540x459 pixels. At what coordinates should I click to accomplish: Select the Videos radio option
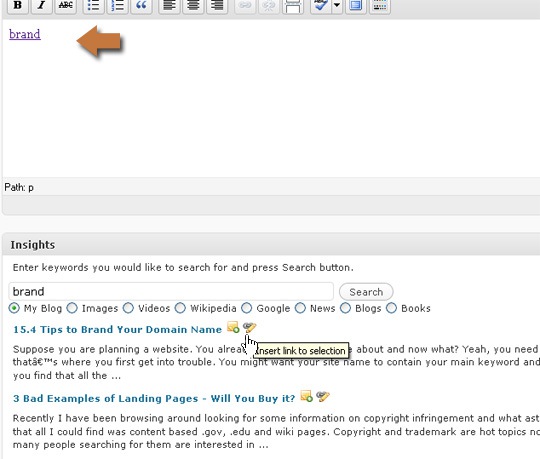(x=128, y=308)
